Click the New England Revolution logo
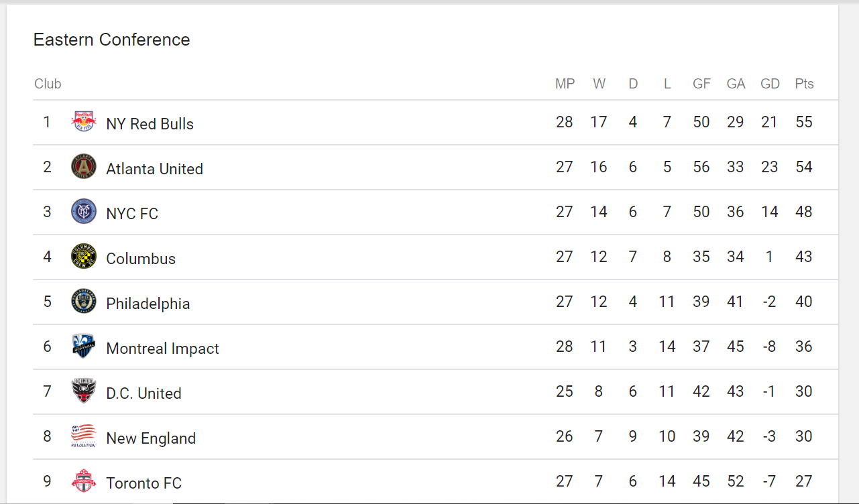Viewport: 859px width, 504px height. click(x=84, y=436)
